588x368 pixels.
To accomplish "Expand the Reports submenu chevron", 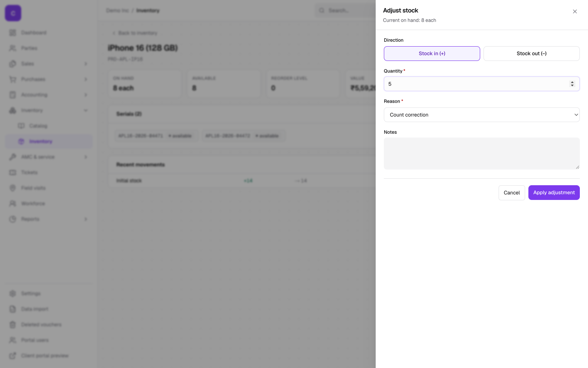I will (86, 219).
